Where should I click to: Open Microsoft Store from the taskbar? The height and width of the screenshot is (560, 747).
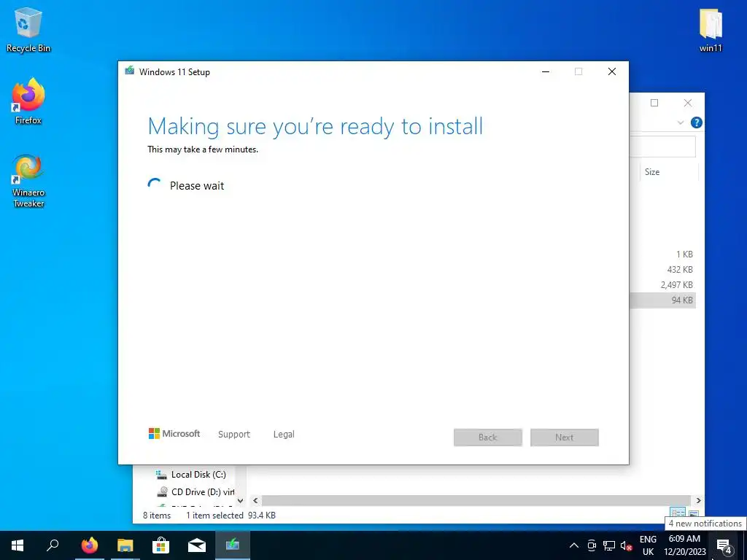tap(161, 545)
